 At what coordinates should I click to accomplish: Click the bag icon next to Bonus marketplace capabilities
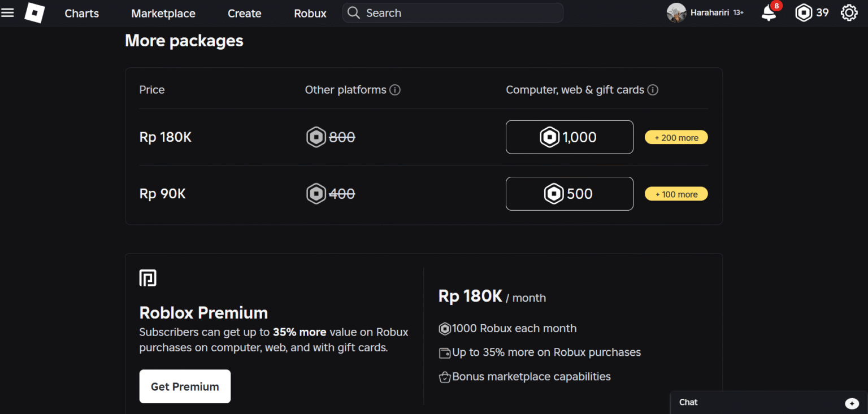445,377
